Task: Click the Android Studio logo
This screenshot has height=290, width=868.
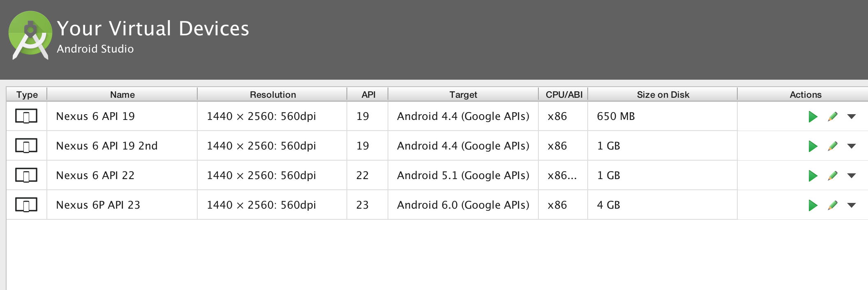Action: click(x=30, y=35)
